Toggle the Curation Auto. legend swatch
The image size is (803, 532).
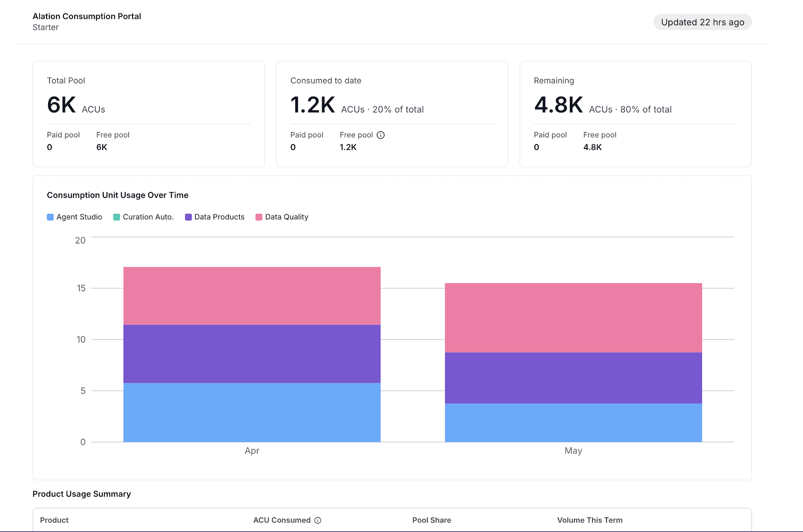pyautogui.click(x=116, y=217)
